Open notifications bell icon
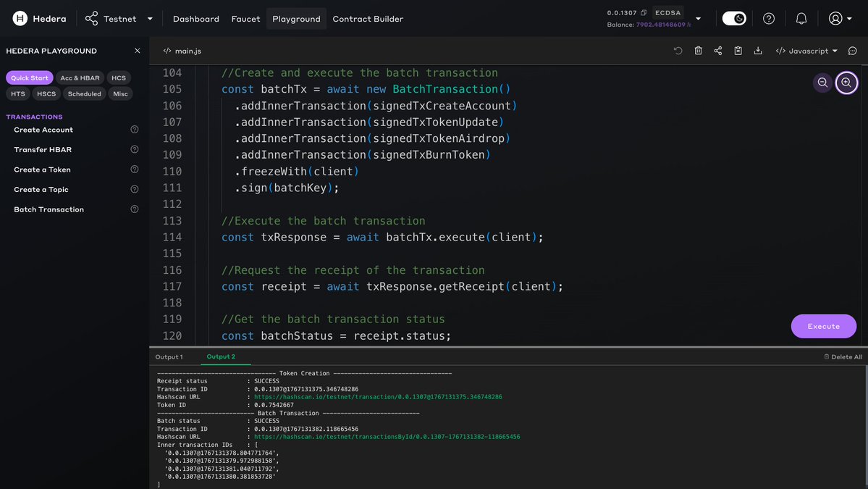This screenshot has height=489, width=868. (x=801, y=18)
